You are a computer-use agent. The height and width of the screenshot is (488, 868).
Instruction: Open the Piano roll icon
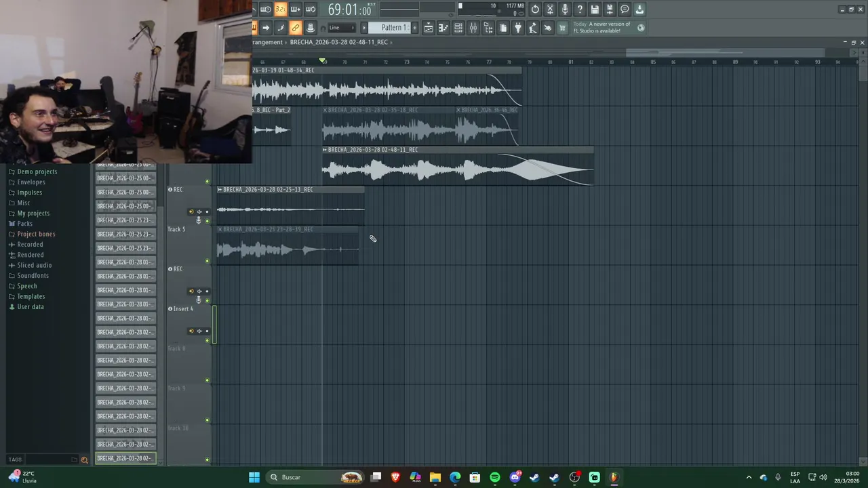(443, 28)
